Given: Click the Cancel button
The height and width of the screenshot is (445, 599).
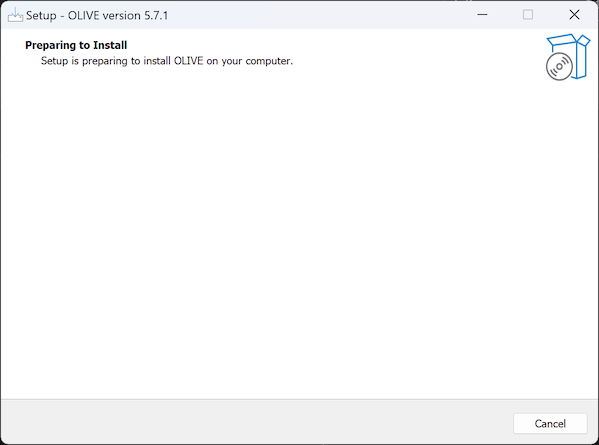Looking at the screenshot, I should [x=550, y=423].
